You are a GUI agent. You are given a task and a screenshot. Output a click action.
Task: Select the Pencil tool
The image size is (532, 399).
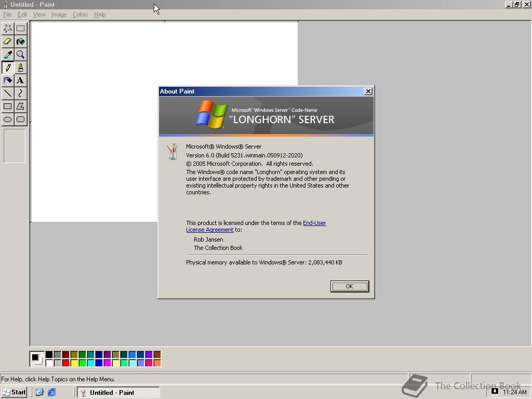(x=8, y=68)
